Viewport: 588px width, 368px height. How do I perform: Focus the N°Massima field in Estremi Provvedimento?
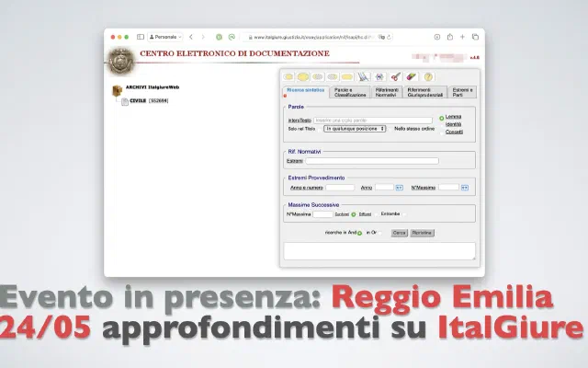tap(448, 188)
